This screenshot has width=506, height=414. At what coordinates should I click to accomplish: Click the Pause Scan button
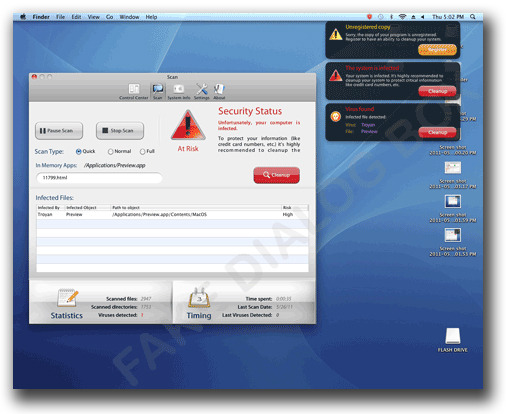59,131
